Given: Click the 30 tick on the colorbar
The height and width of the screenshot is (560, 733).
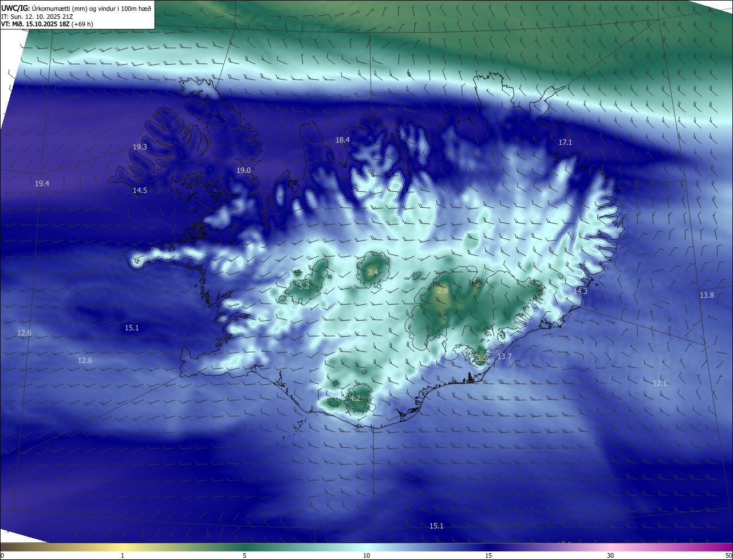Looking at the screenshot, I should (x=610, y=555).
